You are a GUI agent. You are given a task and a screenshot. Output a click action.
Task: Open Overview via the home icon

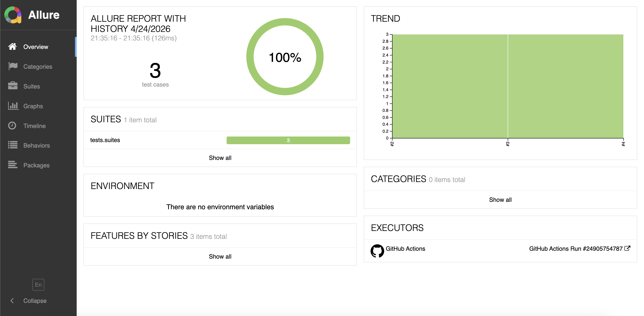13,47
